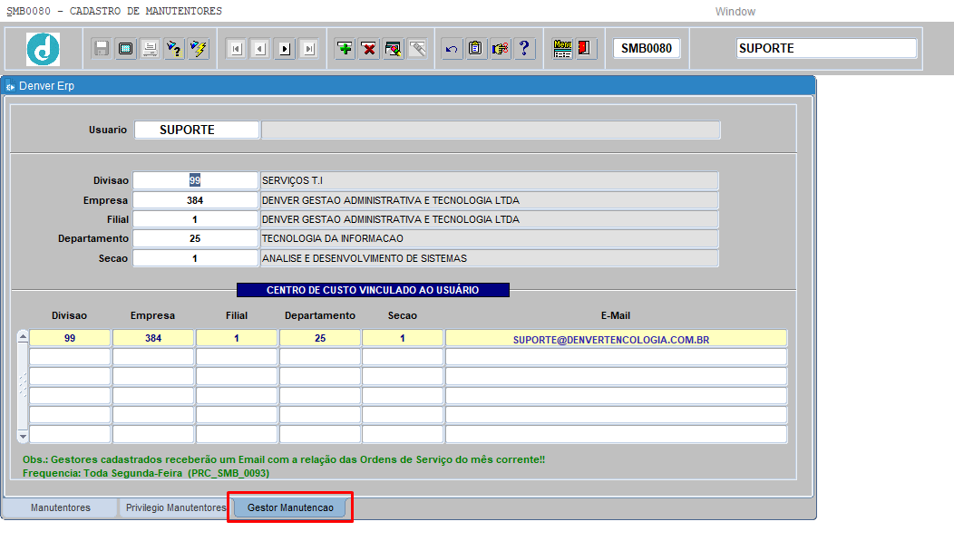The width and height of the screenshot is (954, 560).
Task: Click the Enter Query flashlight icon
Action: (175, 49)
